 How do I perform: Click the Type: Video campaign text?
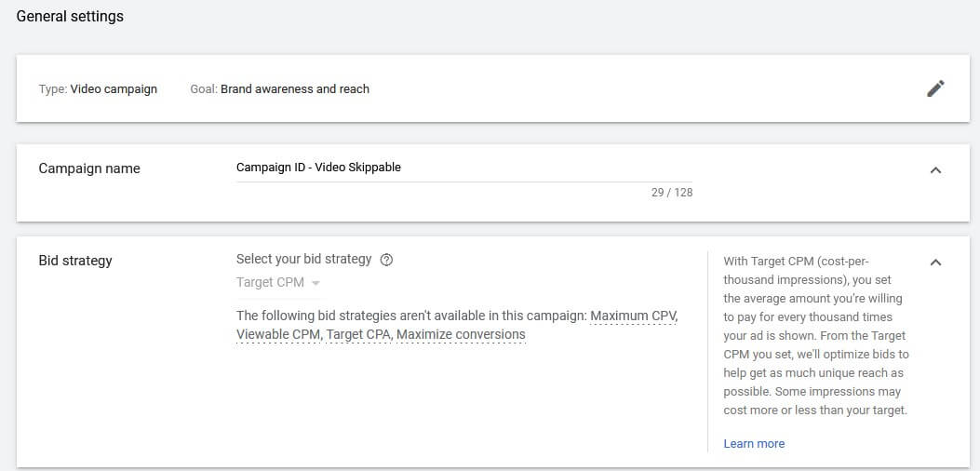coord(98,89)
